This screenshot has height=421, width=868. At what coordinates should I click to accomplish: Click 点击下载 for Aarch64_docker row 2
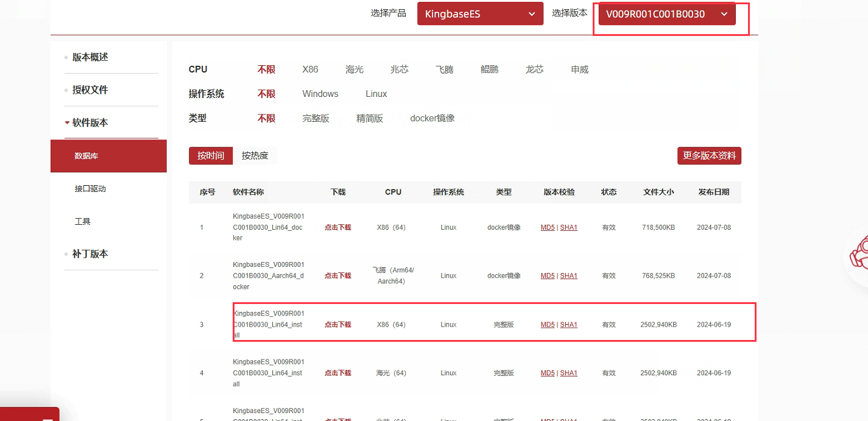(x=338, y=276)
